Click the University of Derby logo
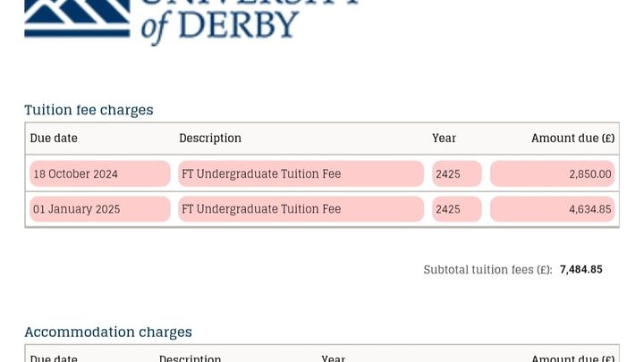Image resolution: width=644 pixels, height=362 pixels. pyautogui.click(x=191, y=21)
